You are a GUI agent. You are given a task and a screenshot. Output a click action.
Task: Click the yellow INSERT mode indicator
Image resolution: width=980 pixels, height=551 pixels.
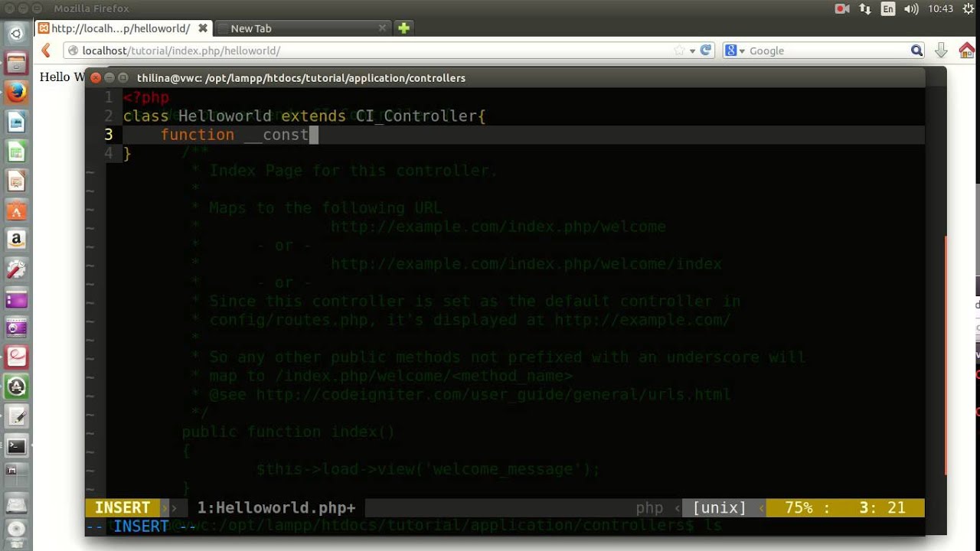(x=122, y=507)
